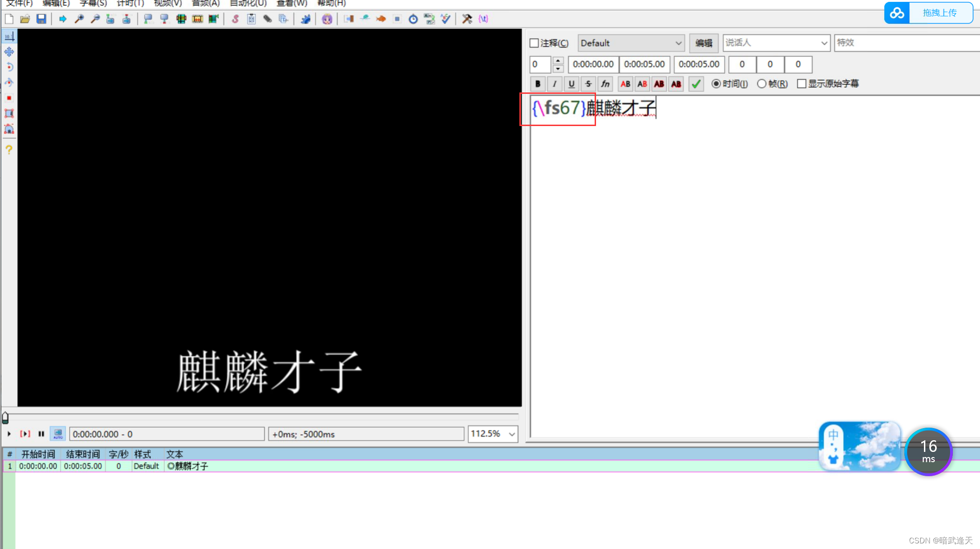980x549 pixels.
Task: Commit changes with the green checkmark icon
Action: click(x=696, y=84)
